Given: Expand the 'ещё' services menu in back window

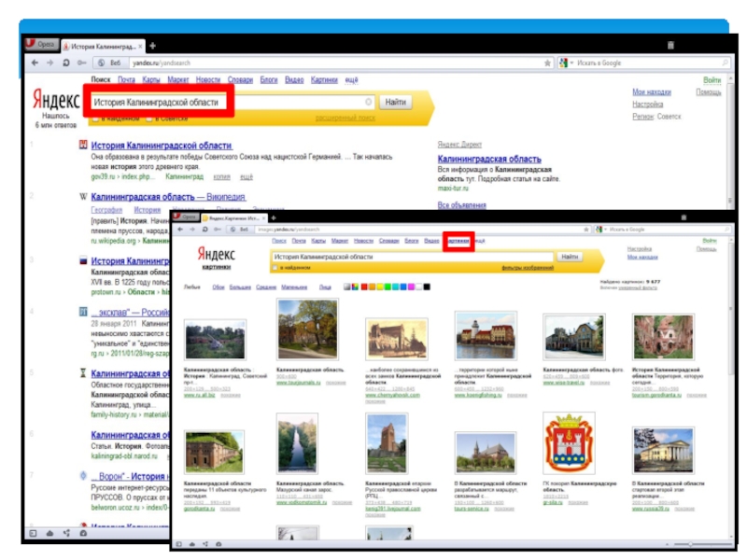Looking at the screenshot, I should tap(351, 80).
